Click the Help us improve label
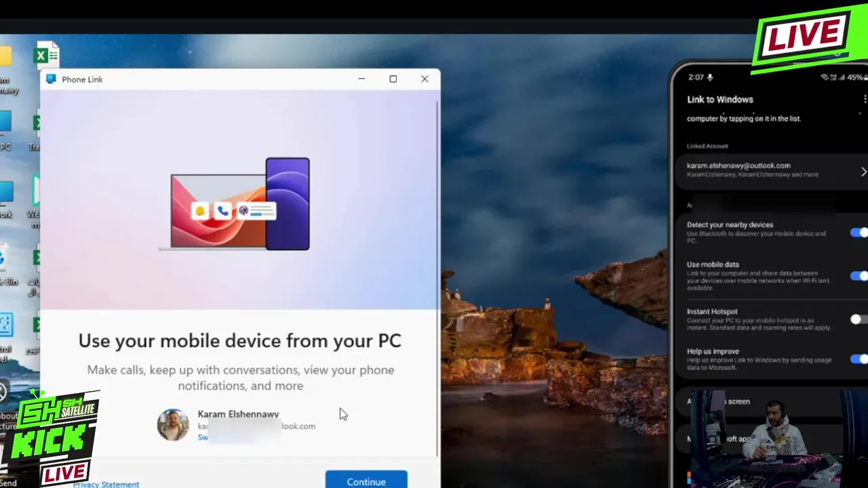This screenshot has height=488, width=868. pos(713,351)
